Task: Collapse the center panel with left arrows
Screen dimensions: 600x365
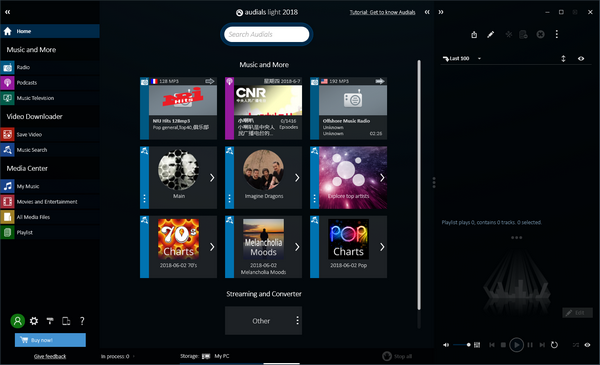Action: click(x=427, y=12)
